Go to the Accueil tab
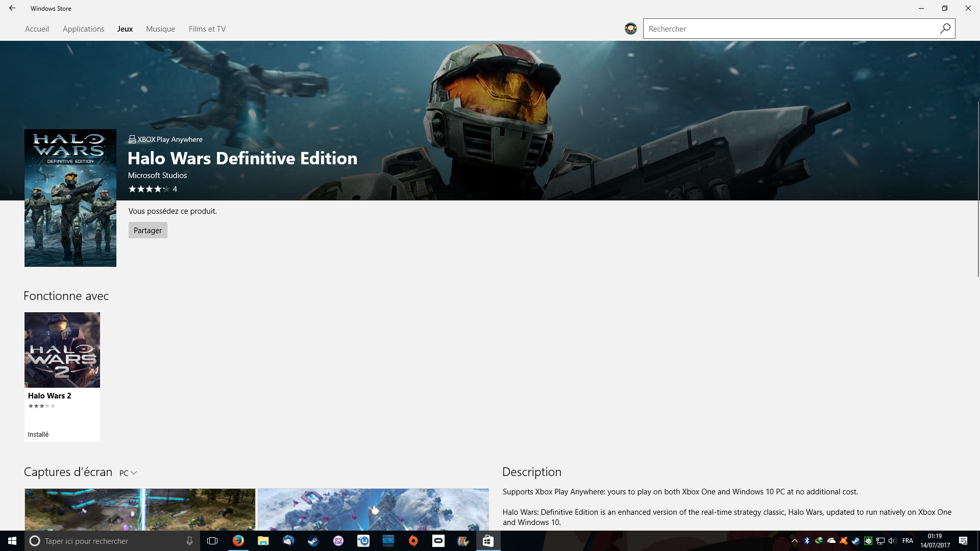Image resolution: width=980 pixels, height=551 pixels. (37, 29)
